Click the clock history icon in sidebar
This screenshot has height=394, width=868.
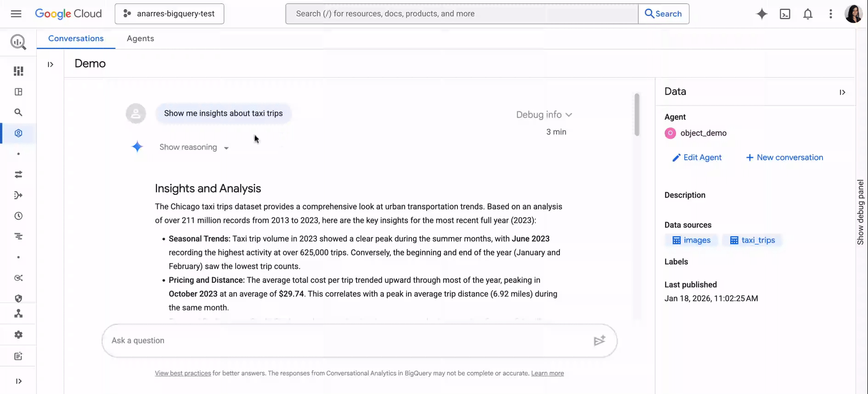18,216
